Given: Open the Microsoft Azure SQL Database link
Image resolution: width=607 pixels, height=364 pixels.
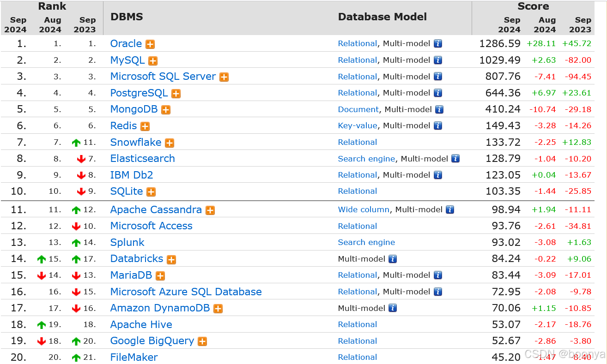Looking at the screenshot, I should [186, 292].
